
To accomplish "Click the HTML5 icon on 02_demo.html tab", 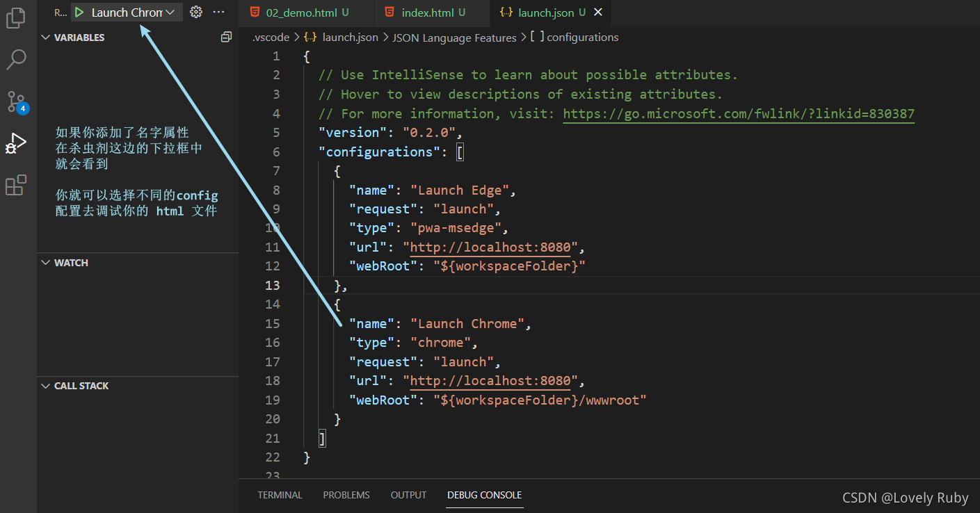I will pos(256,13).
